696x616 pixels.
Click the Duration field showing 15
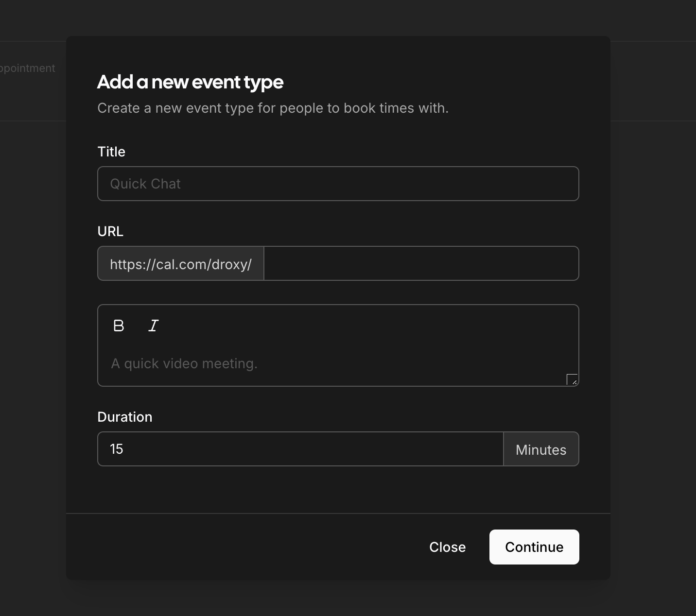coord(300,449)
